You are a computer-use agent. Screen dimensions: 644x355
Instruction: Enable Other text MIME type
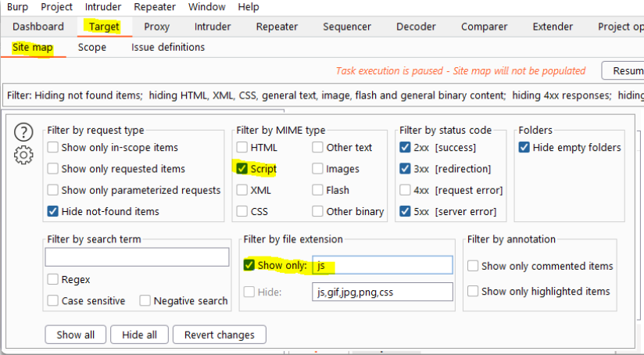click(317, 147)
